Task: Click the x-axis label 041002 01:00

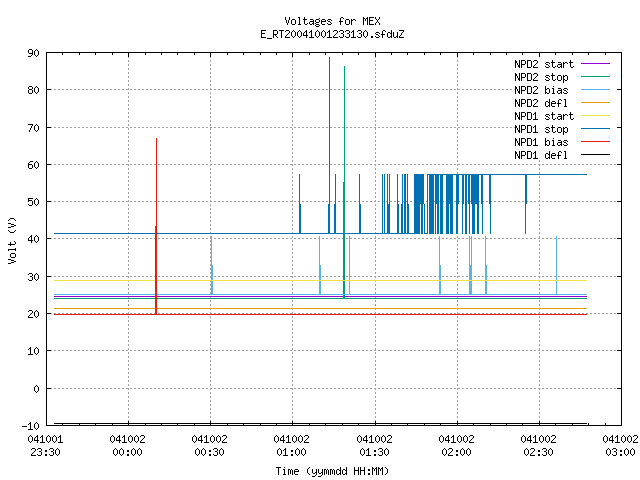Action: click(x=291, y=446)
